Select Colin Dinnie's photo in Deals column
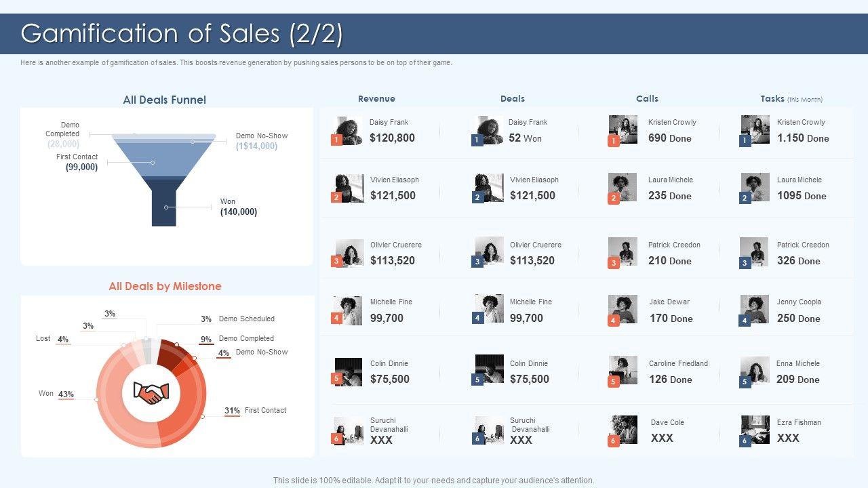This screenshot has height=488, width=868. tap(490, 369)
